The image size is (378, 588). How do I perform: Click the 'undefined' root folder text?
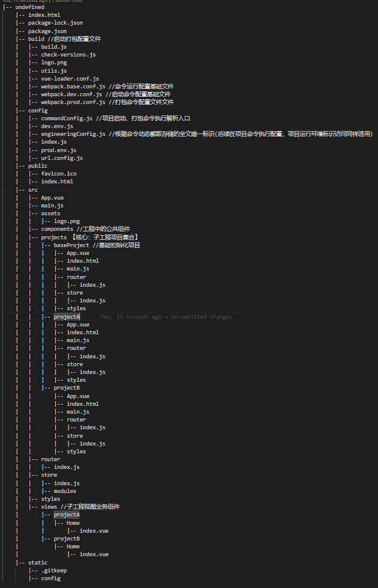click(30, 7)
